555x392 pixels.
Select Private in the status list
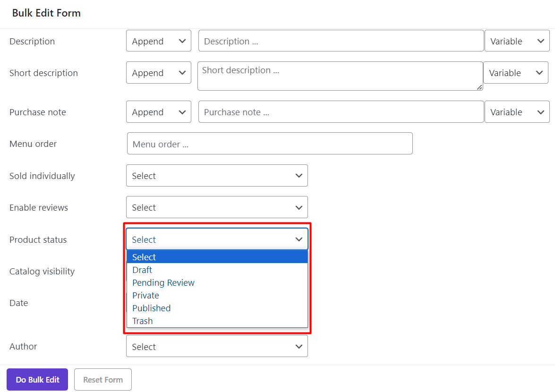pyautogui.click(x=145, y=295)
